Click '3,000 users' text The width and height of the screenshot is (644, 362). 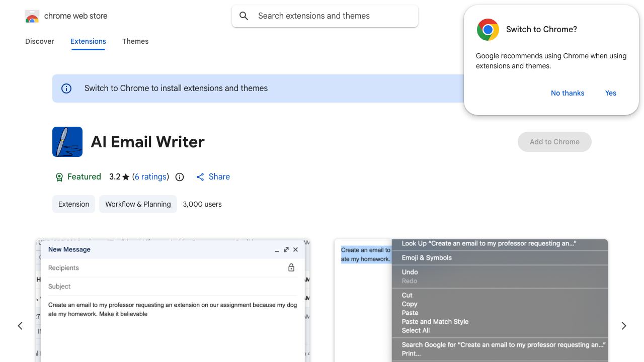coord(202,204)
